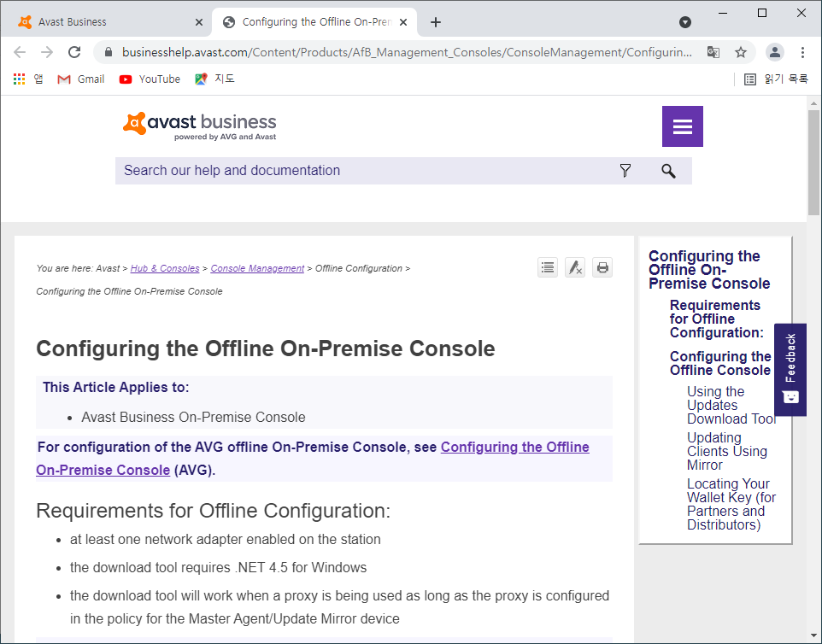Open the search filter funnel icon

[625, 170]
